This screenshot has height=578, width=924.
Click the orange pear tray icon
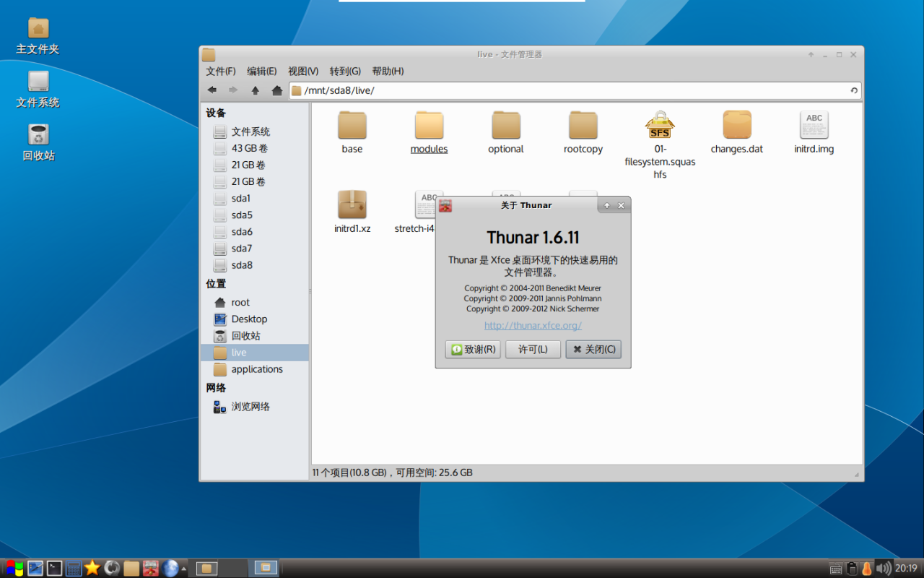tap(867, 569)
